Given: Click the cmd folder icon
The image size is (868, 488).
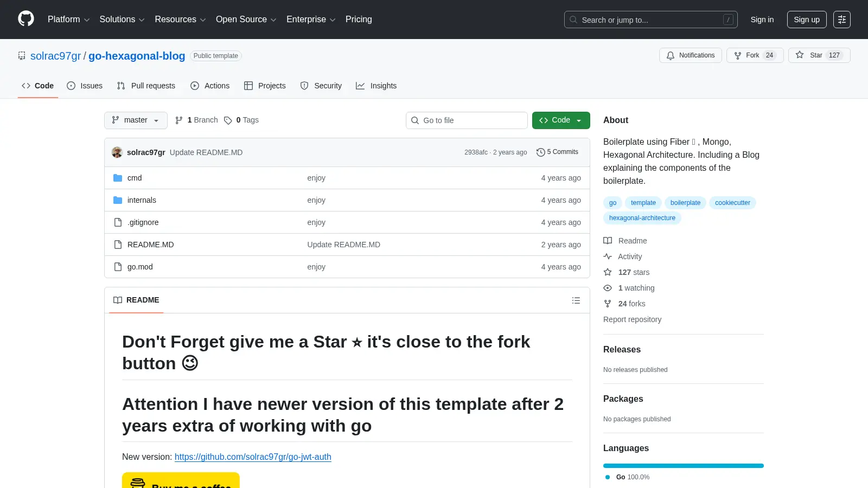Looking at the screenshot, I should pyautogui.click(x=118, y=178).
